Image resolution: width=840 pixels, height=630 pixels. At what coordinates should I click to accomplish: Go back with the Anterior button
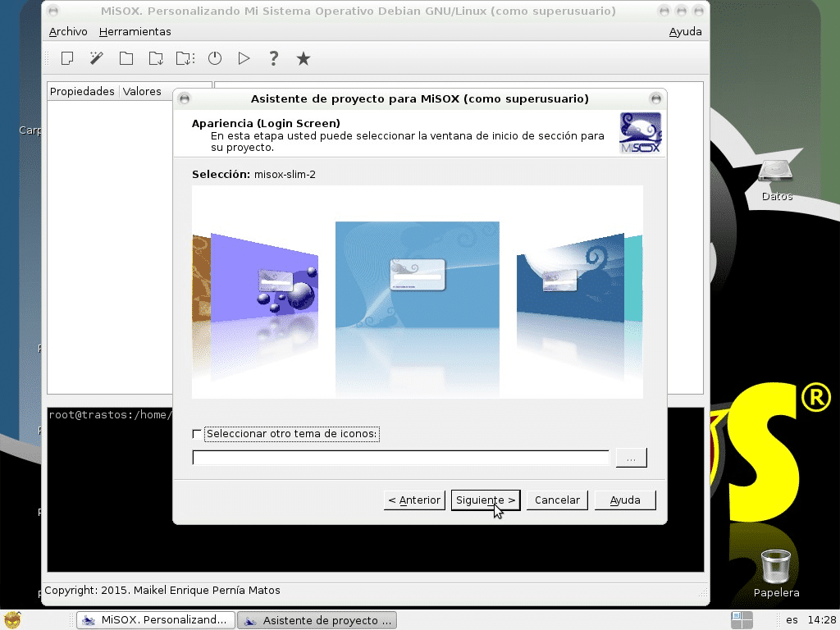[414, 500]
